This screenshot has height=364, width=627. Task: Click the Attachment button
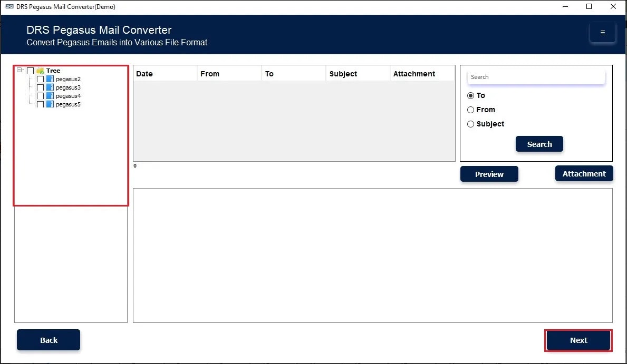584,174
